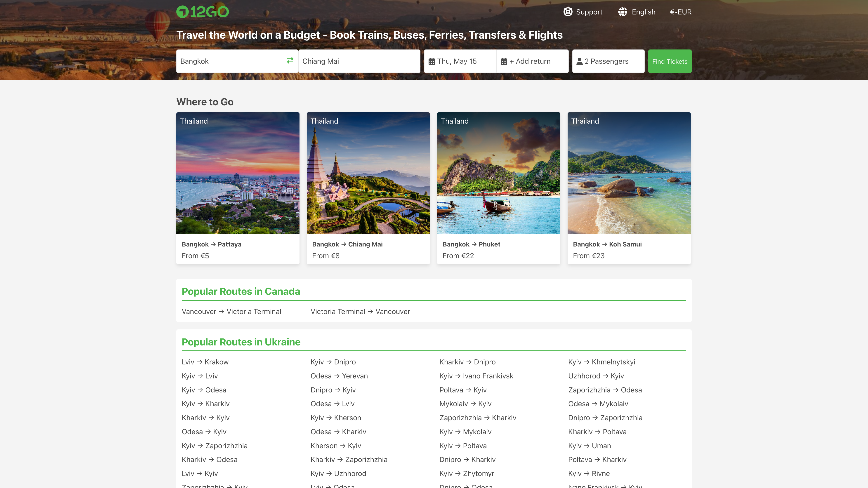The width and height of the screenshot is (868, 488).
Task: Select the Kyiv to Khmelnytskyi route
Action: (601, 362)
